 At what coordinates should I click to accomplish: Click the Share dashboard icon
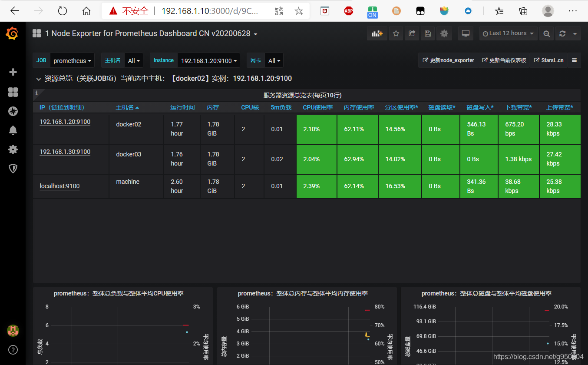pyautogui.click(x=412, y=33)
